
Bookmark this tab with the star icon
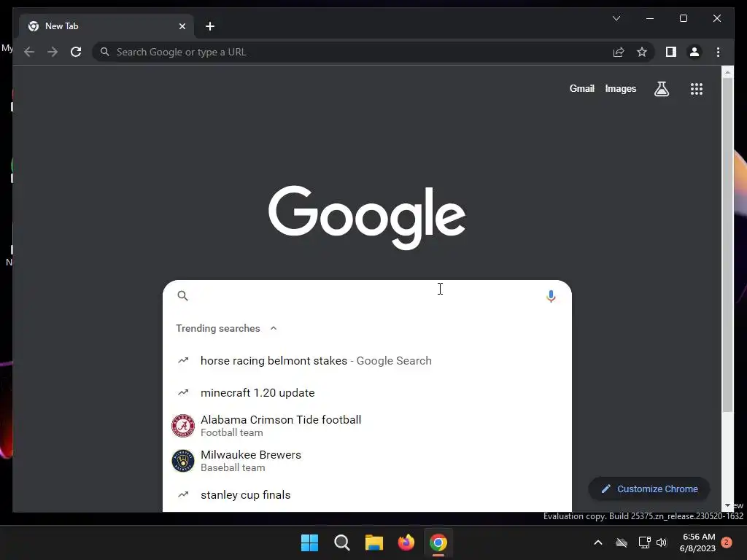coord(642,52)
